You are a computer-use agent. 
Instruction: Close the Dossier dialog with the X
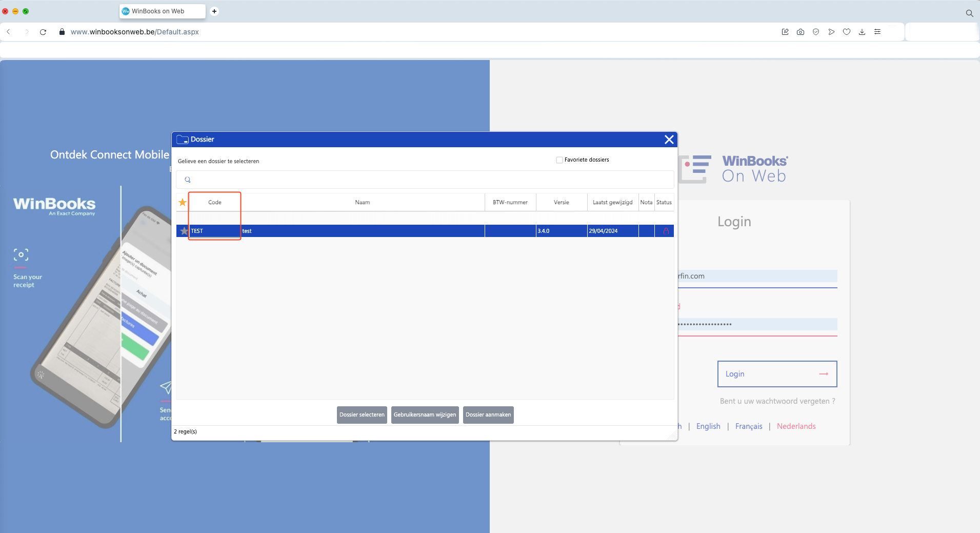669,140
